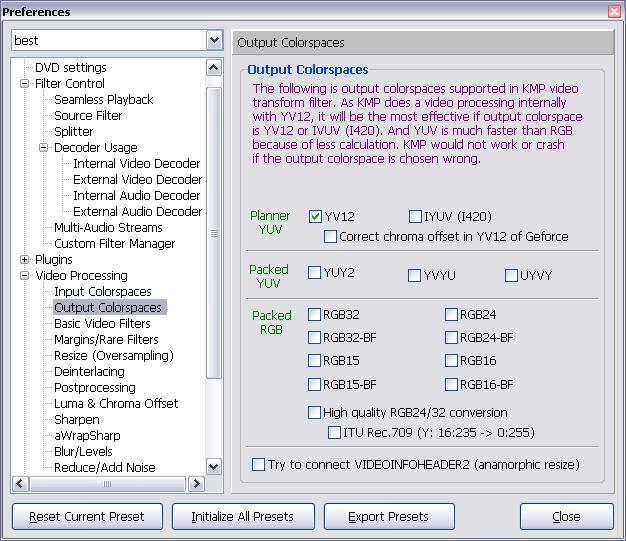Enable the YV12 output colorspace checkbox
Image resolution: width=626 pixels, height=541 pixels.
coord(316,216)
